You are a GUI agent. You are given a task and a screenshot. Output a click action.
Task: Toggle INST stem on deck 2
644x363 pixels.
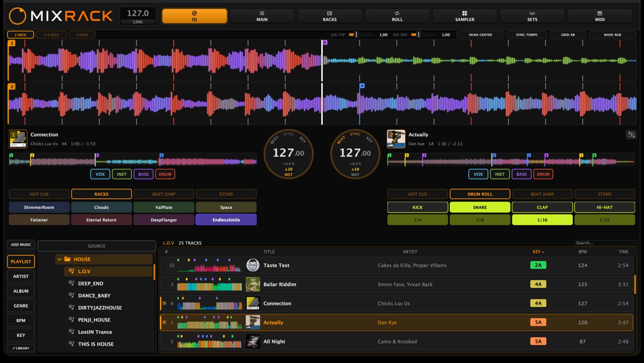coord(500,174)
